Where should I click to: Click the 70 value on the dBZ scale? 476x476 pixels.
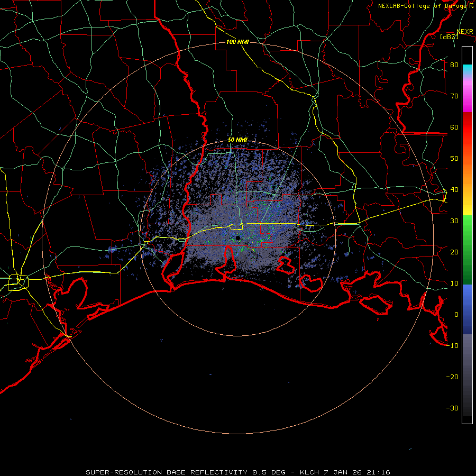[x=454, y=96]
